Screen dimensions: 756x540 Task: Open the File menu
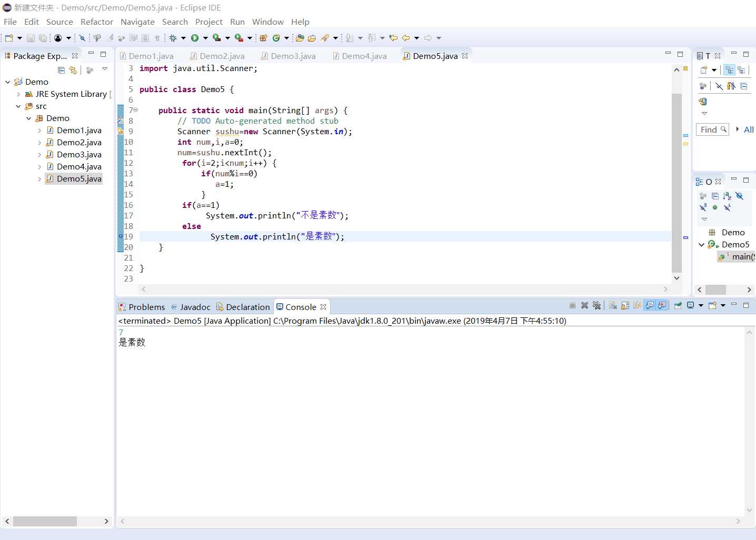10,22
